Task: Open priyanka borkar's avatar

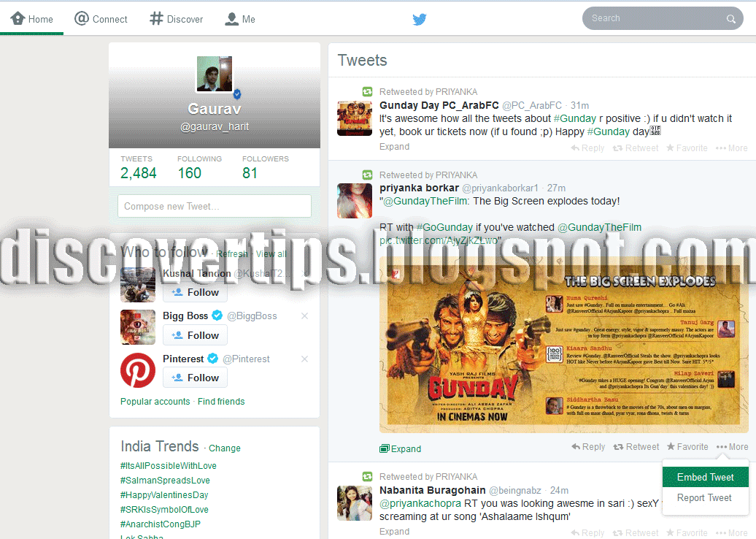Action: pyautogui.click(x=355, y=201)
